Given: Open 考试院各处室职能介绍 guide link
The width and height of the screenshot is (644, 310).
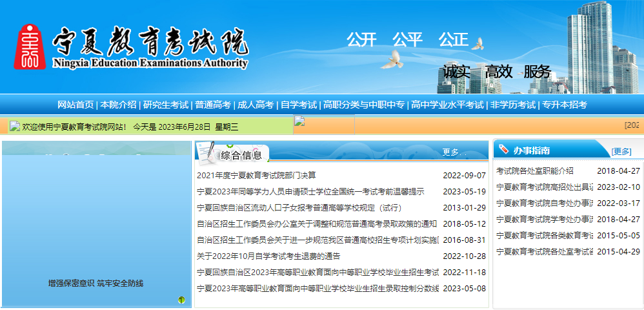Looking at the screenshot, I should (534, 170).
